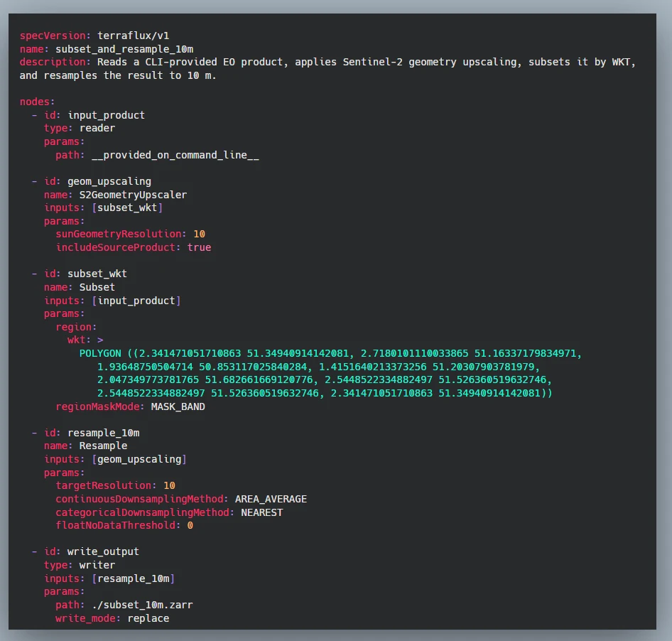Viewport: 672px width, 641px height.
Task: Click the boolean value 'true'
Action: (200, 247)
